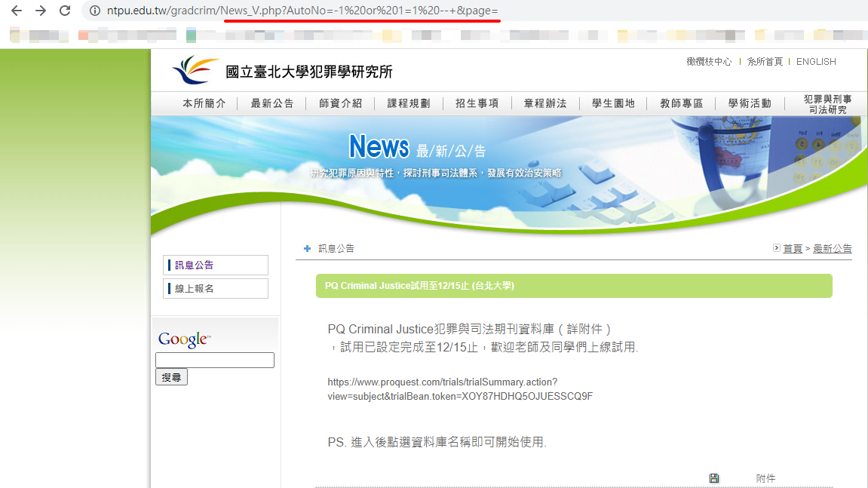Open 招生事項 menu

(x=477, y=103)
